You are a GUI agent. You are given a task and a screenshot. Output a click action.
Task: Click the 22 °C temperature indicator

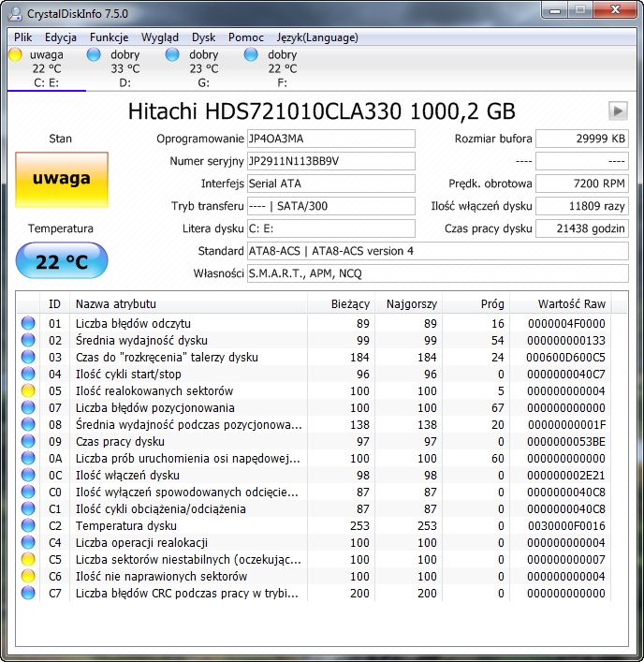[x=62, y=260]
